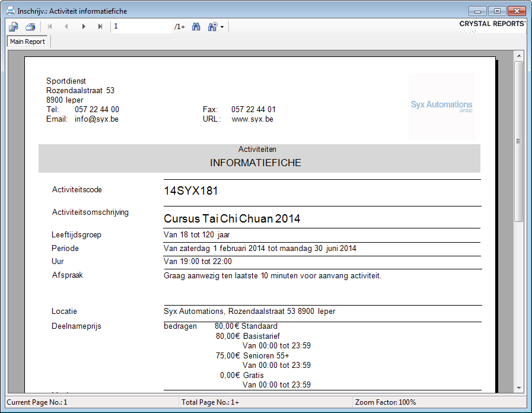532x413 pixels.
Task: Click the vertical scrollbar thumb
Action: pyautogui.click(x=519, y=141)
